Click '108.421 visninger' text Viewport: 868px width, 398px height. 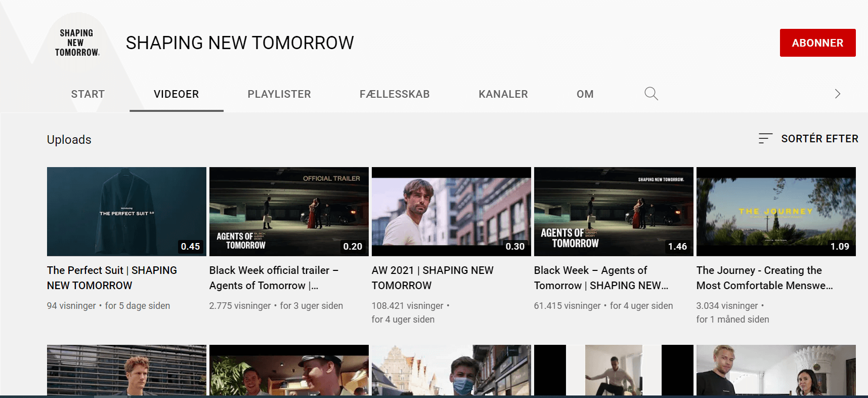[x=408, y=306]
